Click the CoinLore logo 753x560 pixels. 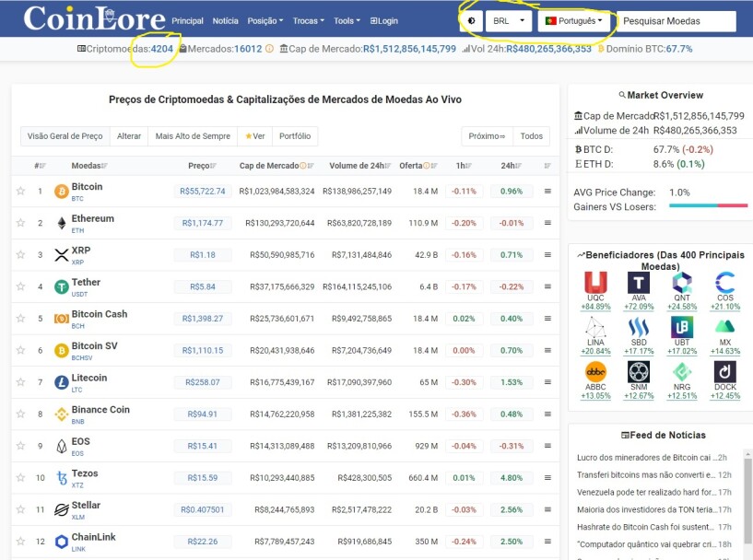click(x=94, y=19)
